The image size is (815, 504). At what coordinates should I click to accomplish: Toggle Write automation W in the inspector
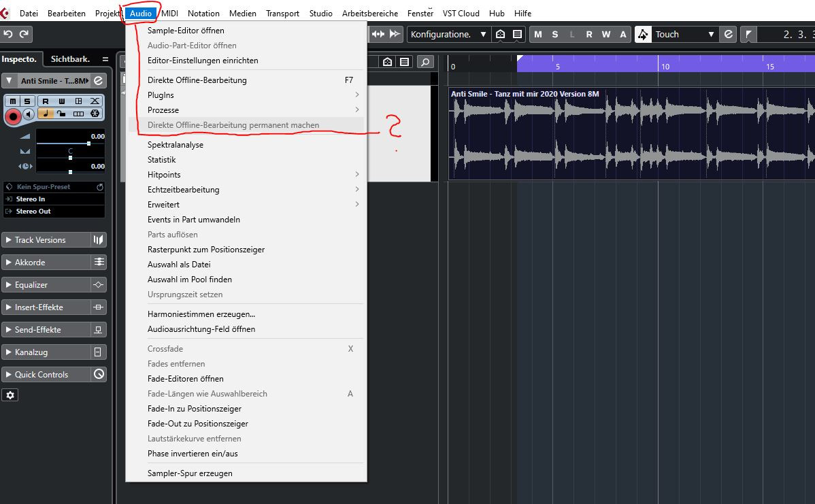(62, 101)
